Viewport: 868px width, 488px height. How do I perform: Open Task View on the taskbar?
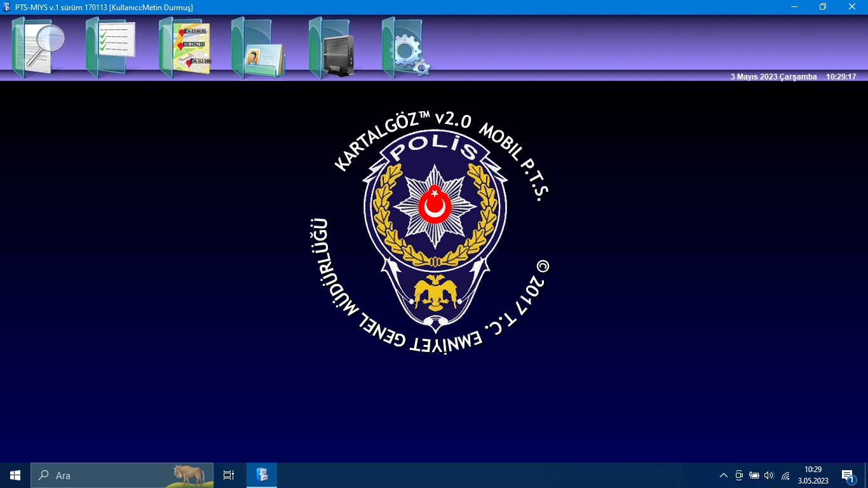pyautogui.click(x=229, y=475)
